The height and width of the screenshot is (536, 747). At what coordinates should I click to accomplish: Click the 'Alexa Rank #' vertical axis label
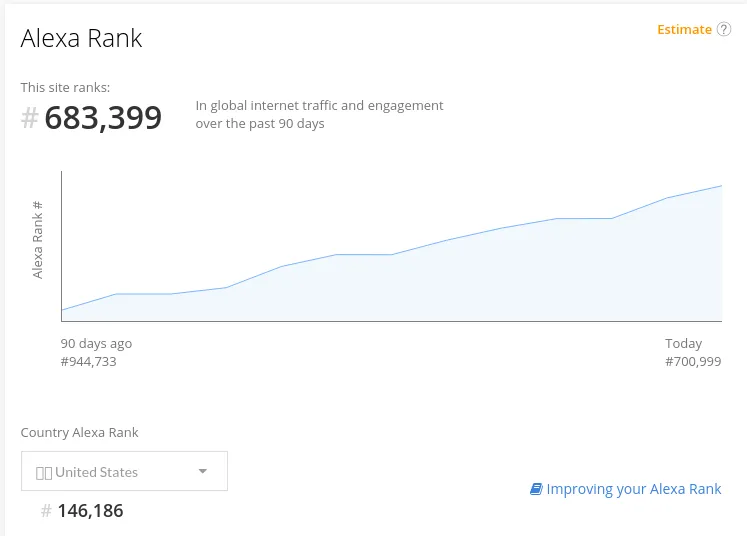(38, 240)
